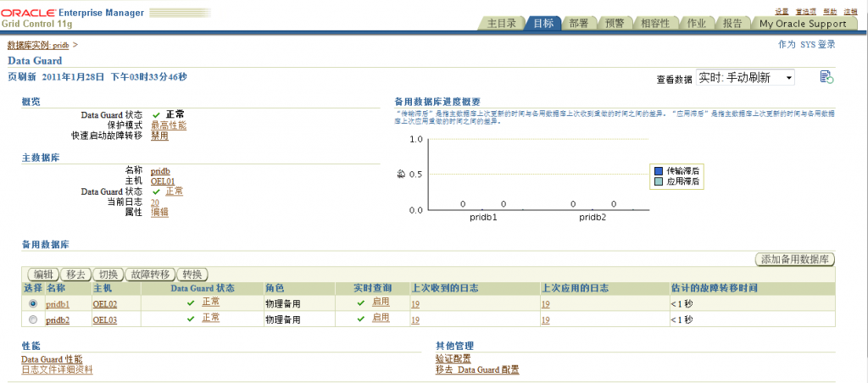
Task: Click last applied log 19 for pridb2
Action: 546,320
